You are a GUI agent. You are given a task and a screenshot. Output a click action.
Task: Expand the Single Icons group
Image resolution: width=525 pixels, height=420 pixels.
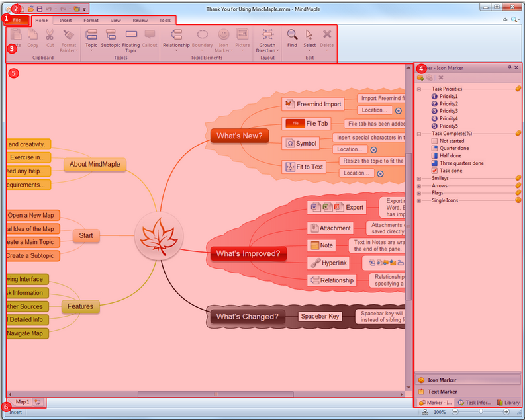pos(419,201)
